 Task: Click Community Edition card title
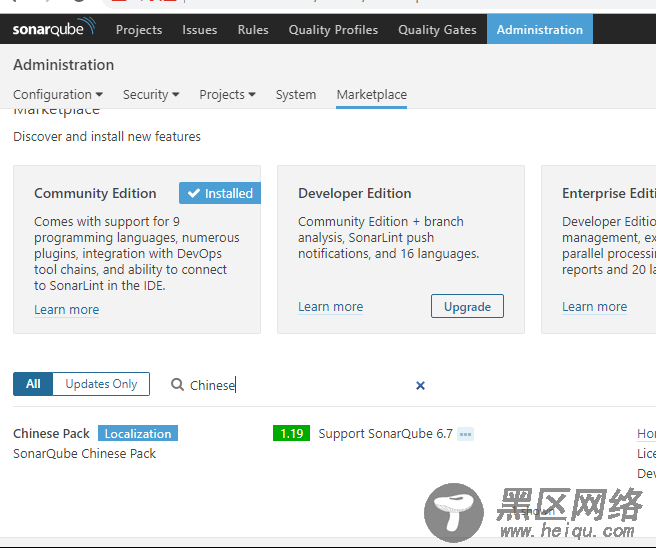95,193
